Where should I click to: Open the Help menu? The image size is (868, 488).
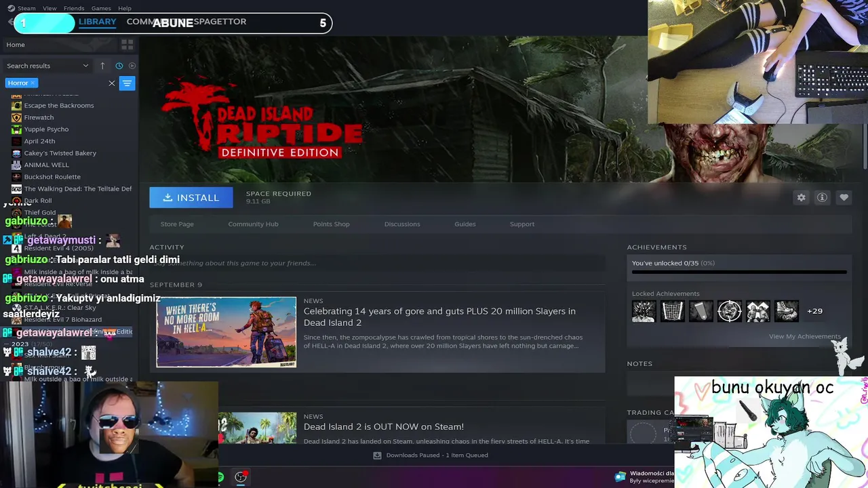pyautogui.click(x=125, y=8)
